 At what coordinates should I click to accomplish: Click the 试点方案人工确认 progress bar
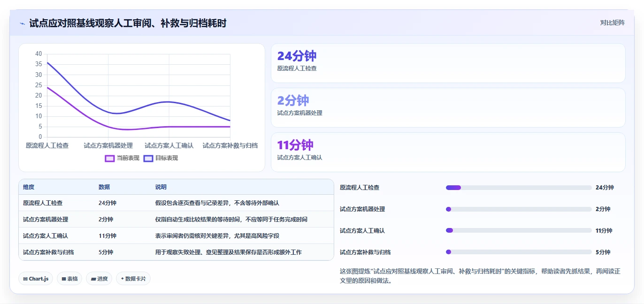tap(519, 230)
